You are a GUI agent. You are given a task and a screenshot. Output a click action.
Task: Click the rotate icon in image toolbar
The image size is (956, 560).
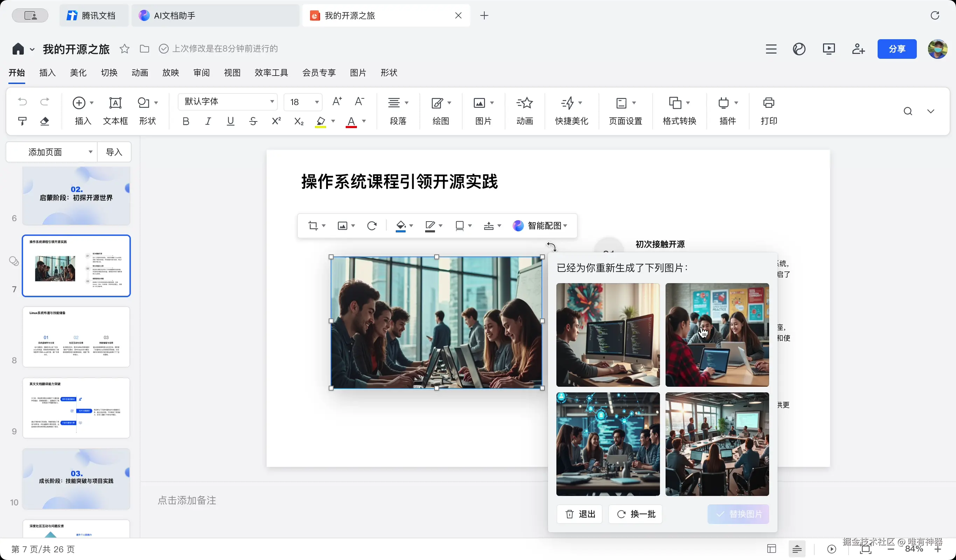click(x=372, y=226)
